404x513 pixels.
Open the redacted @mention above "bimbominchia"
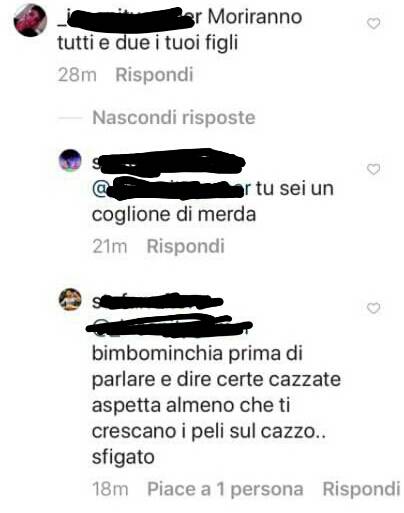169,325
